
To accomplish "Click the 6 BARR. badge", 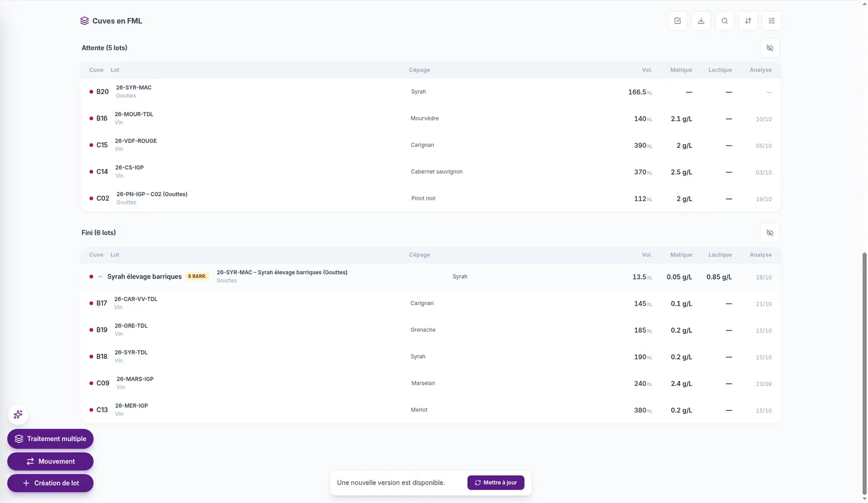I will coord(197,276).
